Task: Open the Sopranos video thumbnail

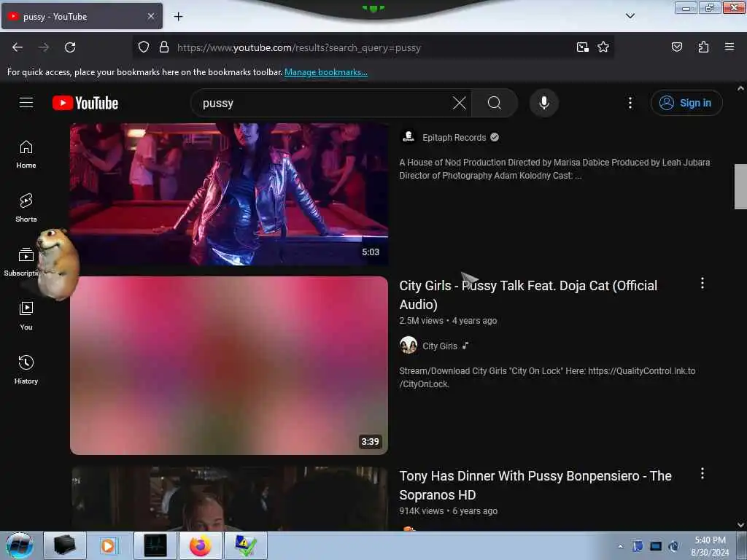Action: (229, 499)
